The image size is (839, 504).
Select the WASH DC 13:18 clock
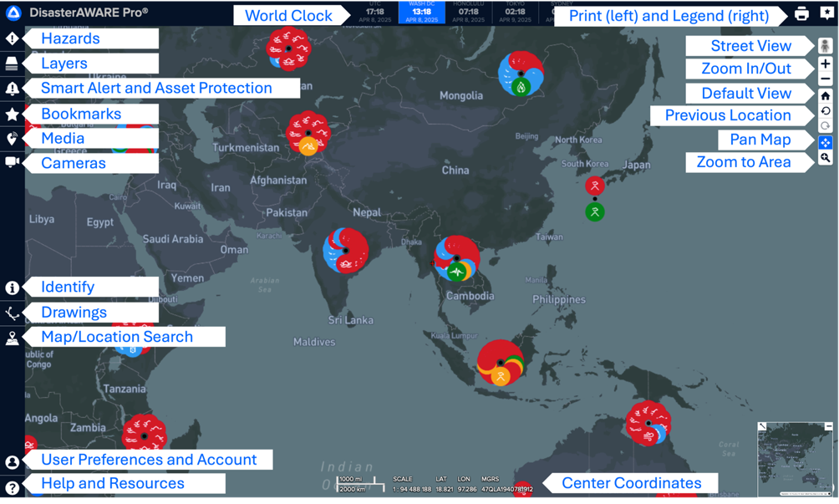tap(422, 13)
